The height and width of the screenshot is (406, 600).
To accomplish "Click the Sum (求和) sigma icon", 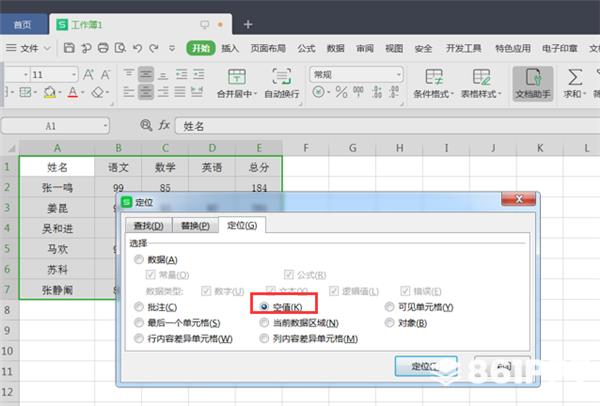I will (x=575, y=77).
